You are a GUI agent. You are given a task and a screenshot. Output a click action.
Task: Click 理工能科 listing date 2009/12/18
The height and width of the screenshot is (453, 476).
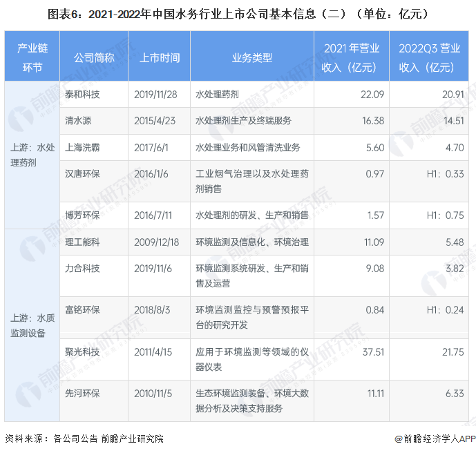tap(156, 242)
